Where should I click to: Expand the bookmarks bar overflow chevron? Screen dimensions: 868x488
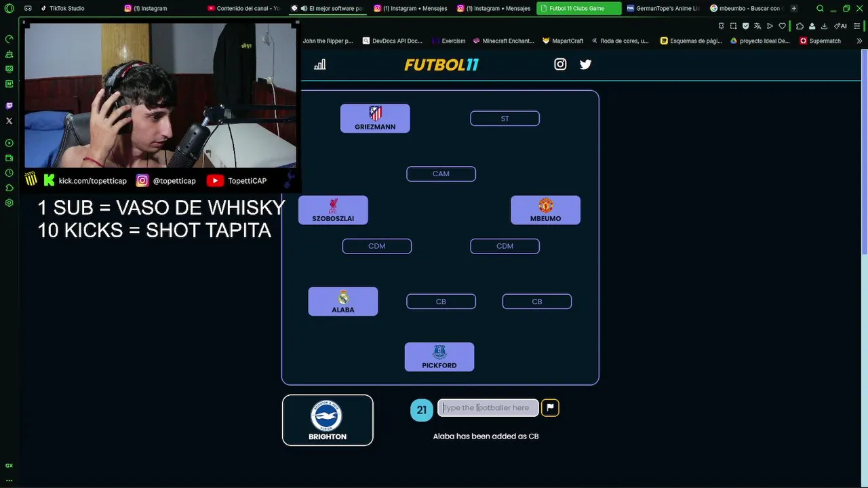859,41
